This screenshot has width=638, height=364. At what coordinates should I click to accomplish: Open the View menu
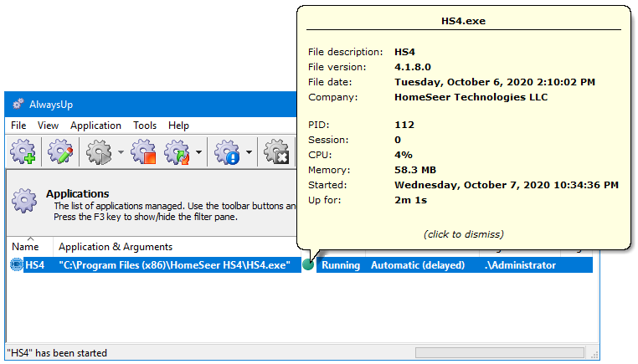[48, 126]
